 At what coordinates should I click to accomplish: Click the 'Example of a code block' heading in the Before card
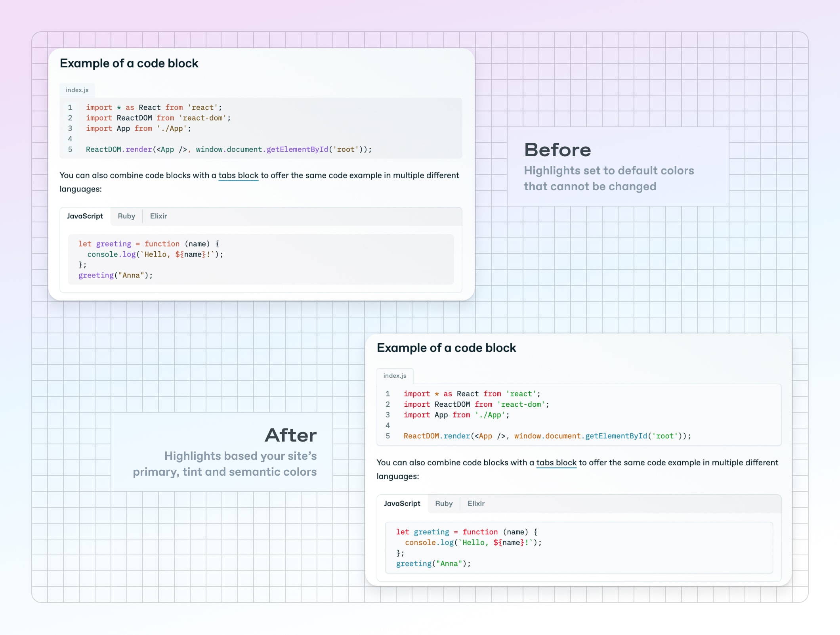coord(129,63)
